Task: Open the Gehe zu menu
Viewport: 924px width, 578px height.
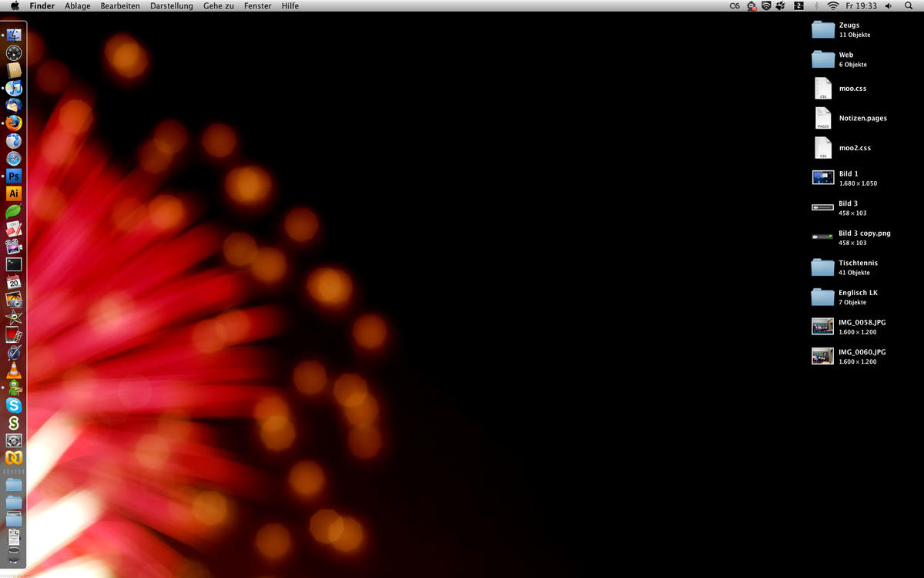Action: (x=219, y=6)
